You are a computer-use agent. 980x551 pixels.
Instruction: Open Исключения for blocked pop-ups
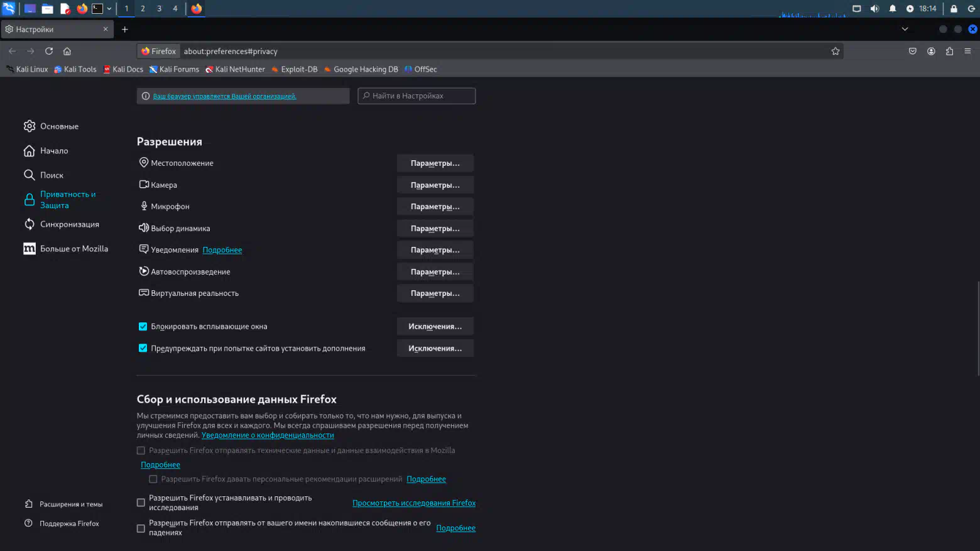click(x=435, y=327)
